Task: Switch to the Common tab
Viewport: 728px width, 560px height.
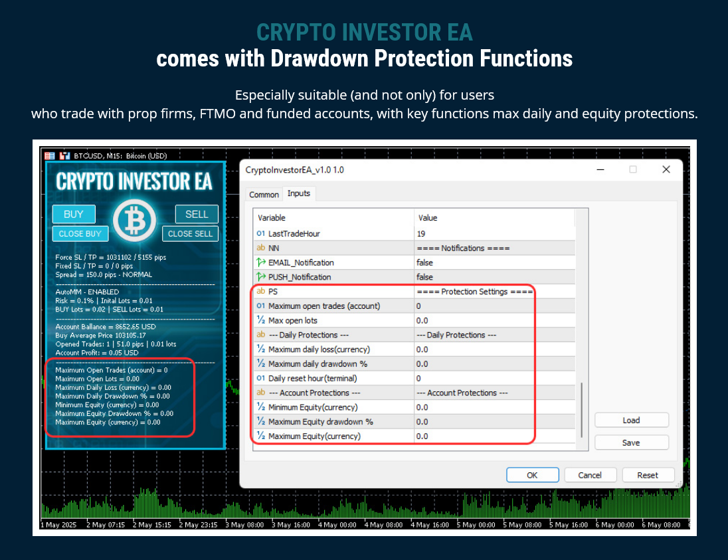Action: [x=264, y=195]
